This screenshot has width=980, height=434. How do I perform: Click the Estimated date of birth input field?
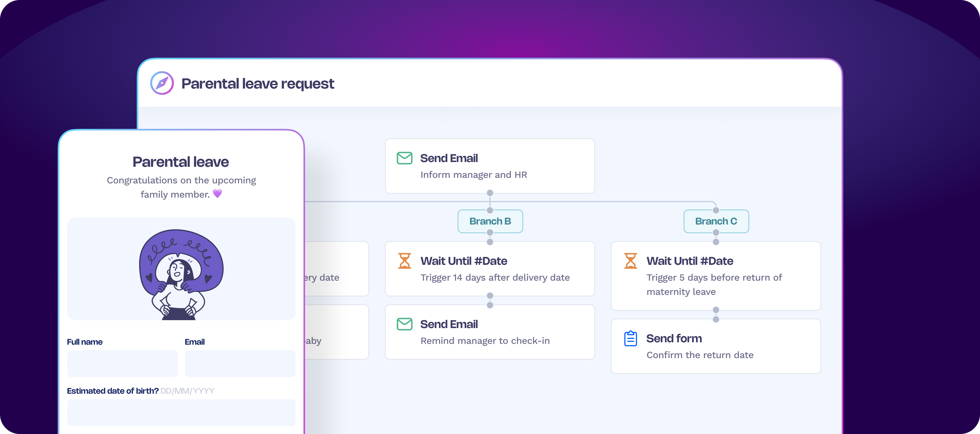(181, 412)
